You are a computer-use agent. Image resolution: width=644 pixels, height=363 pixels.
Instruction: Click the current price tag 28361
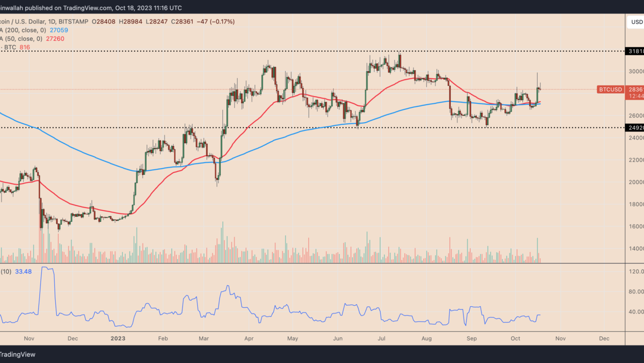coord(635,89)
